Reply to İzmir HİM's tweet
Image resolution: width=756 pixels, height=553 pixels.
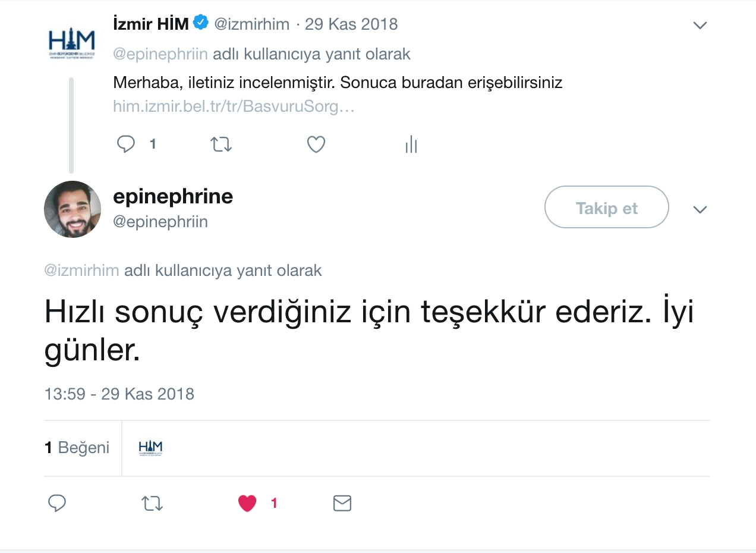click(126, 144)
